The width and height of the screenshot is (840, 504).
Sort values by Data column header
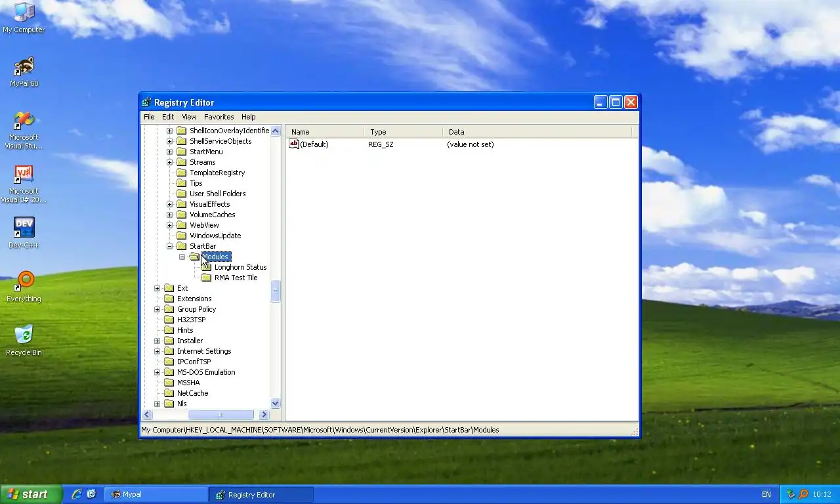(x=537, y=132)
